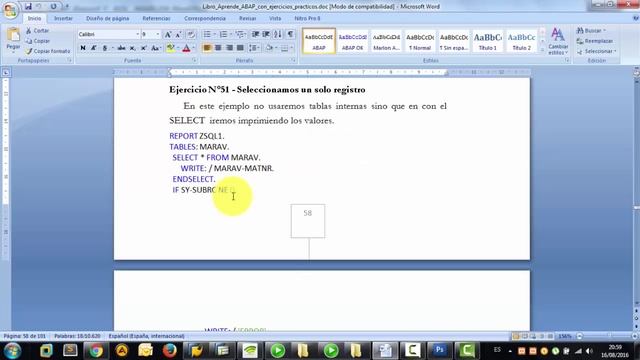
Task: Increase font size with grow font
Action: pos(168,35)
